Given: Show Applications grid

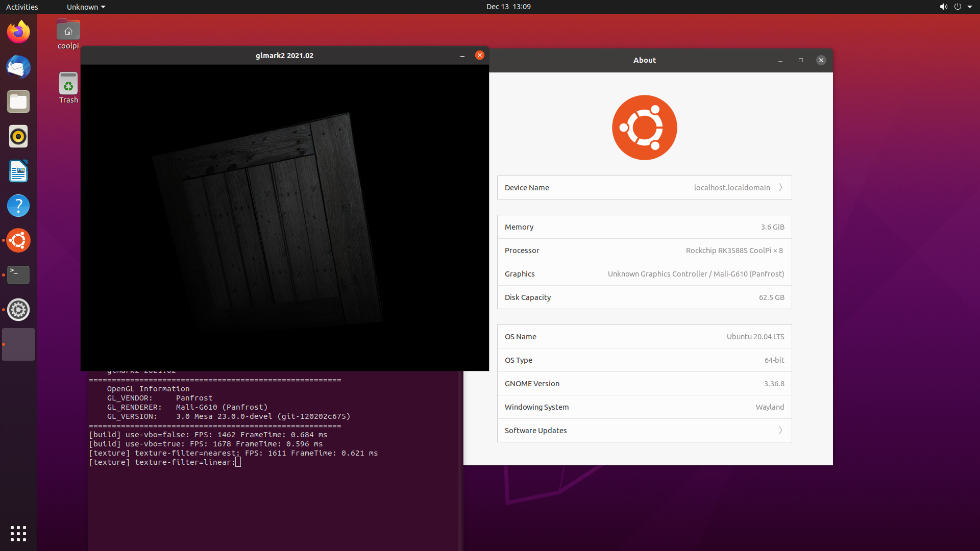Looking at the screenshot, I should pos(18,533).
